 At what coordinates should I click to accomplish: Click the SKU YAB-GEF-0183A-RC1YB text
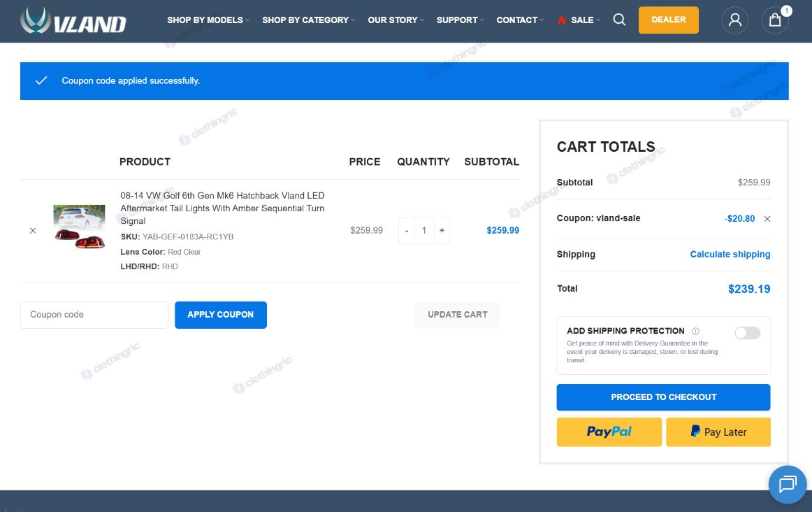[177, 237]
